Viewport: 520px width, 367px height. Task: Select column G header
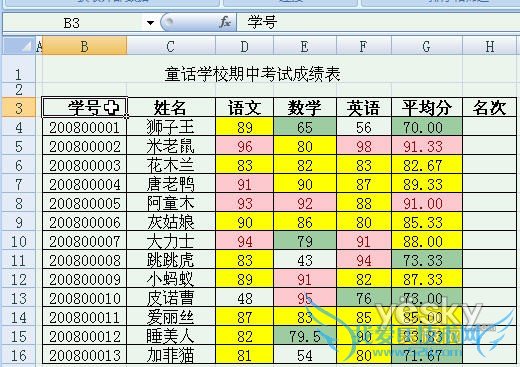427,46
